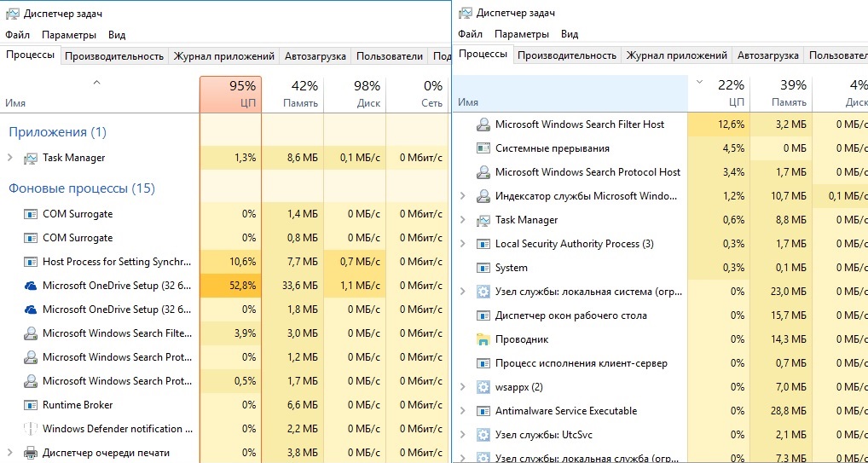Click Индексатор службы Microsoft Windows icon
The width and height of the screenshot is (868, 463).
(x=483, y=196)
